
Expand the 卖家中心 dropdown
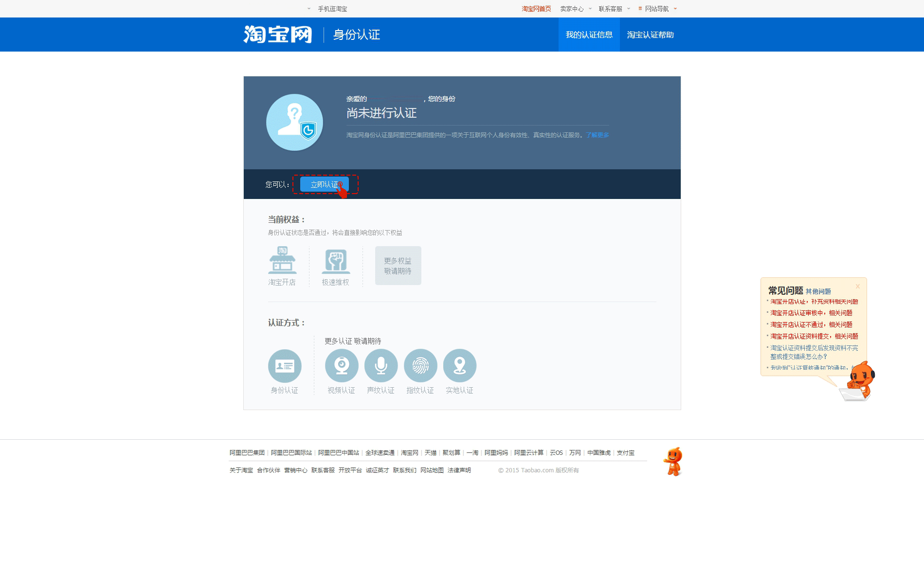click(590, 9)
